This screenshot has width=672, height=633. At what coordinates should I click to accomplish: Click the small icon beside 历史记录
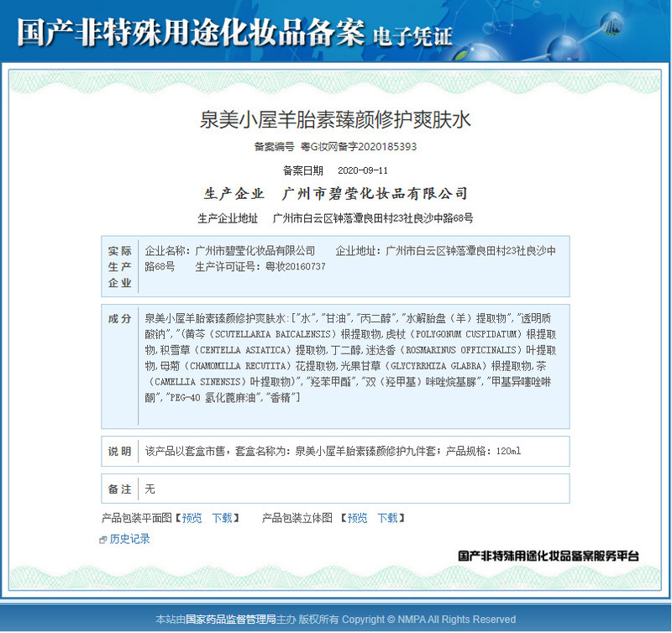coord(102,540)
